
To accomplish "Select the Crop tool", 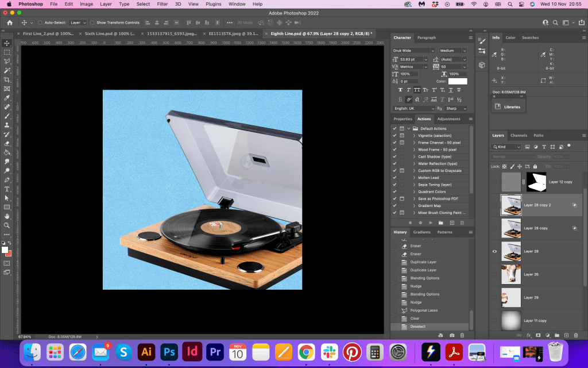I will [x=7, y=79].
